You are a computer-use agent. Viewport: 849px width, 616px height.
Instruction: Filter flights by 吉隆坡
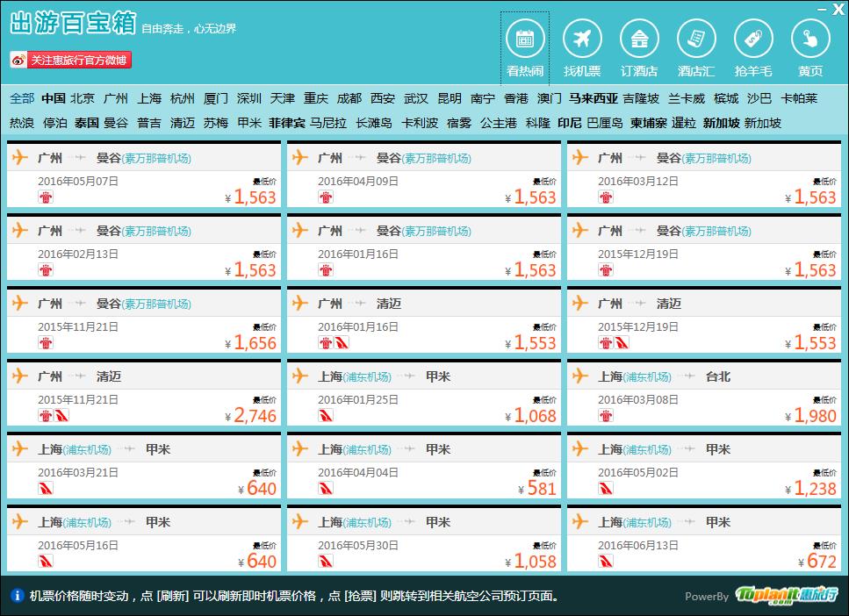(641, 98)
